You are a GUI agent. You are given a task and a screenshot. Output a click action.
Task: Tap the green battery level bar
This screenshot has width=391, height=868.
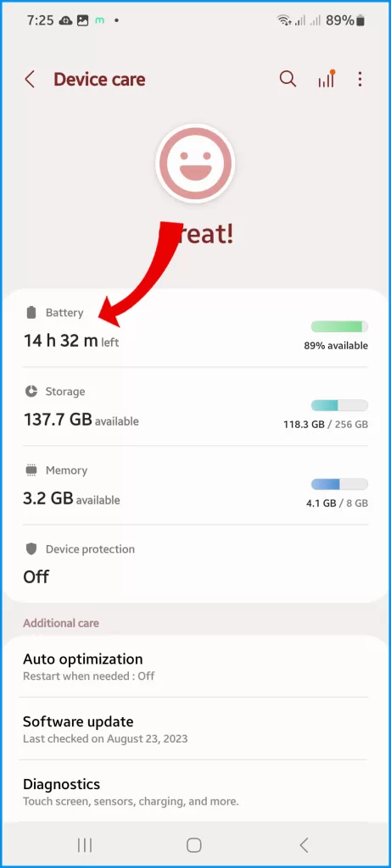click(339, 326)
